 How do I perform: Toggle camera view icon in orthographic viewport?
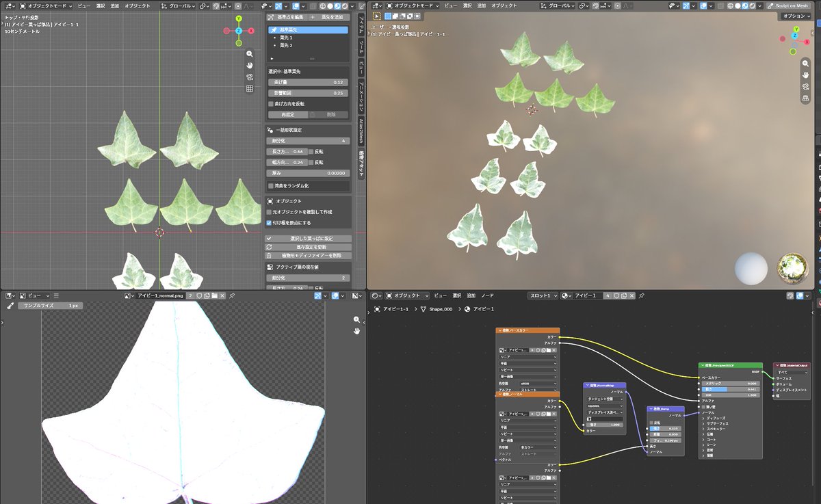click(x=250, y=77)
